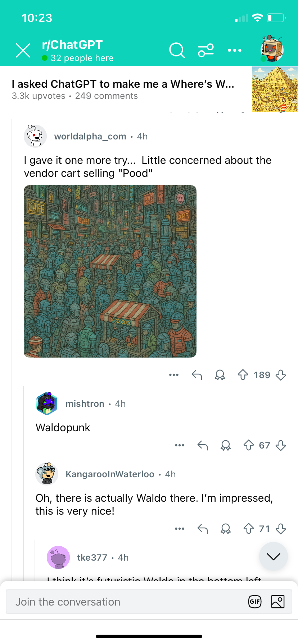Reply to worldalpha_com's comment
Viewport: 298px width, 644px height.
197,375
